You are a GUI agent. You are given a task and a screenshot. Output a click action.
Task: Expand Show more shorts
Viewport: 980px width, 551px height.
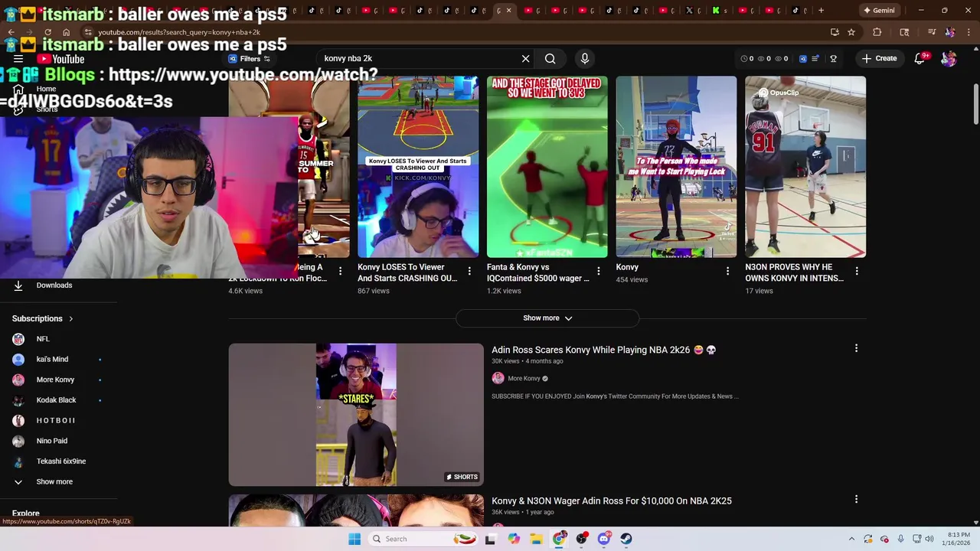pyautogui.click(x=547, y=318)
